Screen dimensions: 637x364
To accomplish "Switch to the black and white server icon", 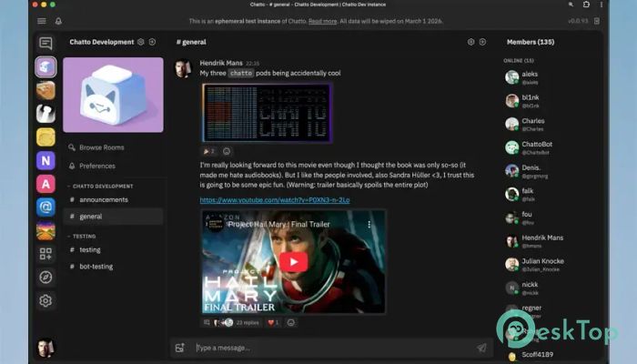I will click(45, 114).
